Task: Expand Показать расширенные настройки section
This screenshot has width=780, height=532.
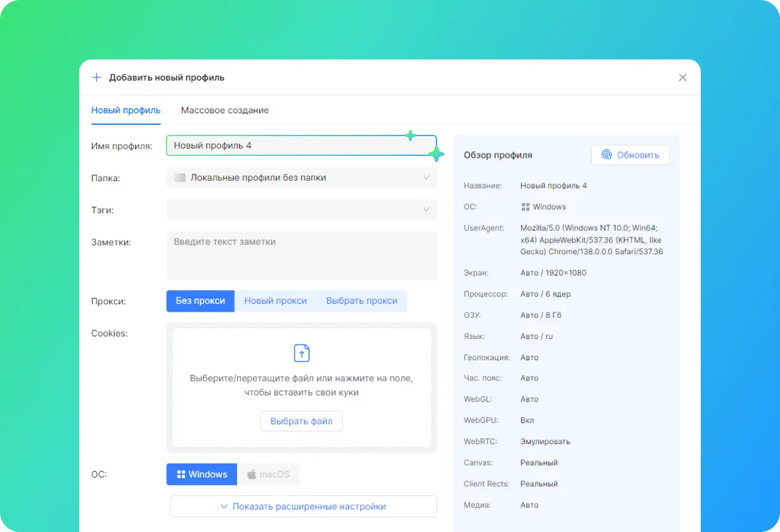Action: (x=303, y=507)
